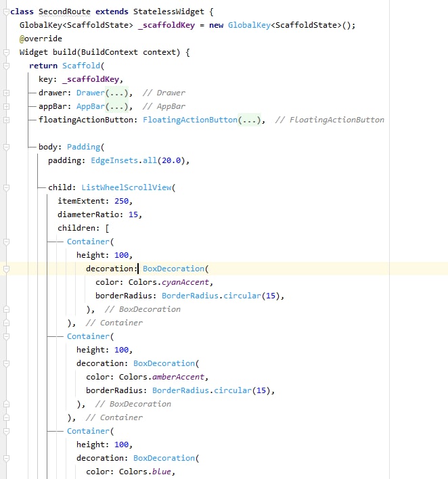This screenshot has width=448, height=479.
Task: Fold the BoxDecoration with Colors.blue
Action: [6, 458]
